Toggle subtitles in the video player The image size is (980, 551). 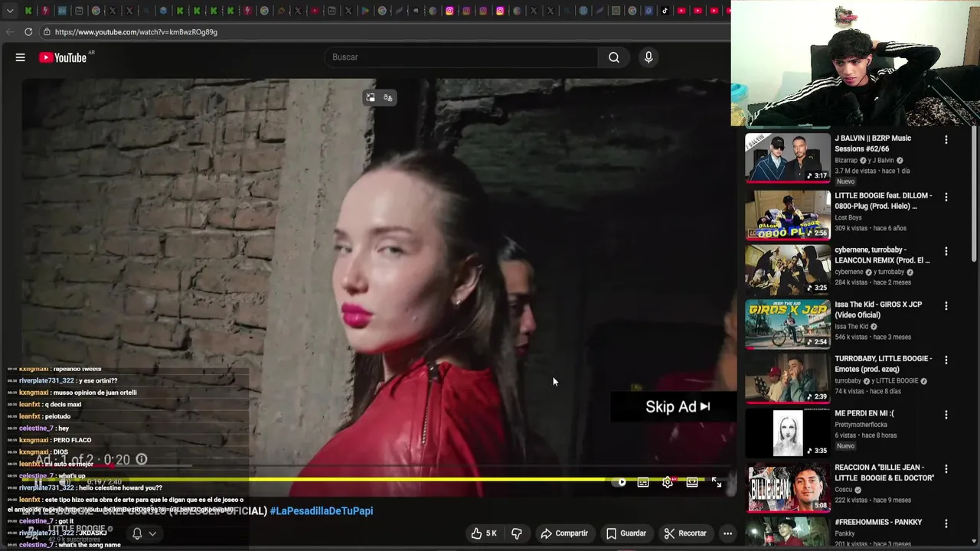[643, 482]
